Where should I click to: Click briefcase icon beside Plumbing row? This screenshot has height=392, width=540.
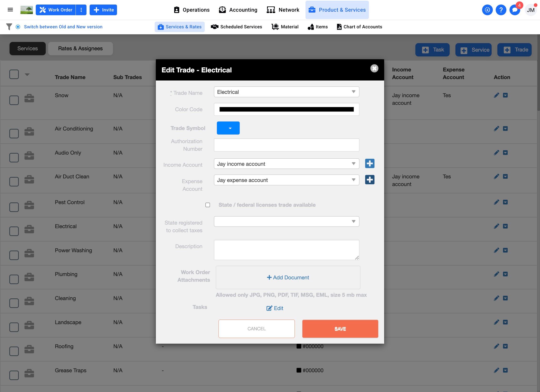(x=29, y=277)
